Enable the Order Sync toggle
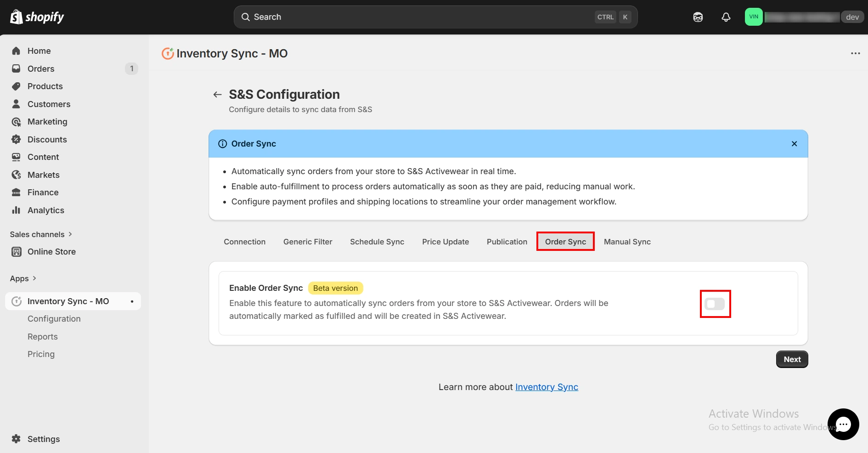Screen dimensions: 868x453 pos(715,304)
